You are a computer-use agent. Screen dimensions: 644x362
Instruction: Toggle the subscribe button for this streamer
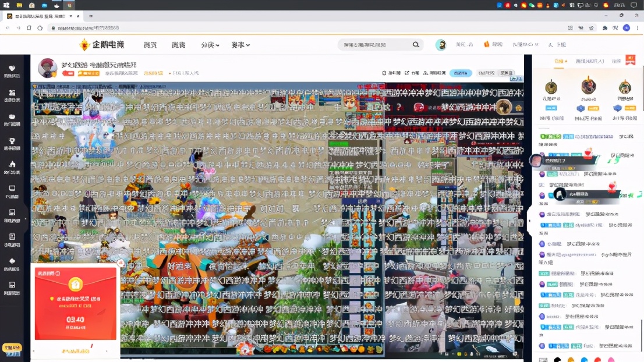461,73
